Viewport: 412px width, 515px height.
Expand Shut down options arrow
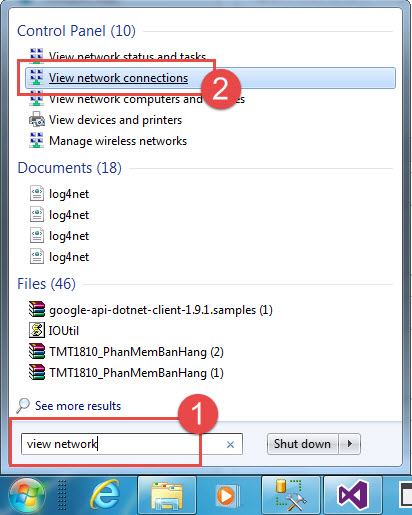350,444
